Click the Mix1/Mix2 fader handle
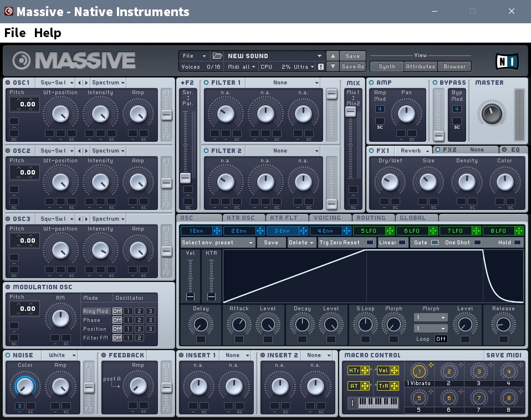The width and height of the screenshot is (531, 420). tap(350, 112)
